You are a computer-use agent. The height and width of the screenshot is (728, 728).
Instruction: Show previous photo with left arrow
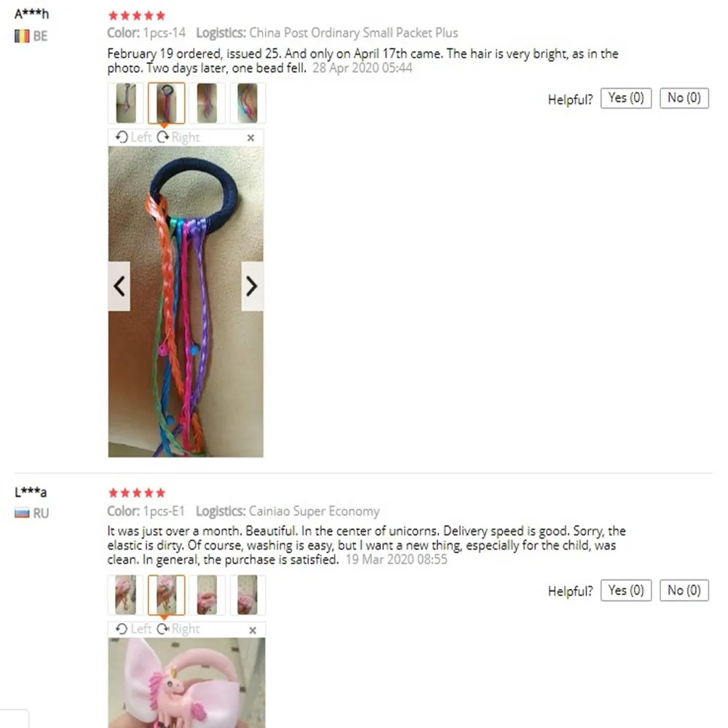[x=119, y=286]
